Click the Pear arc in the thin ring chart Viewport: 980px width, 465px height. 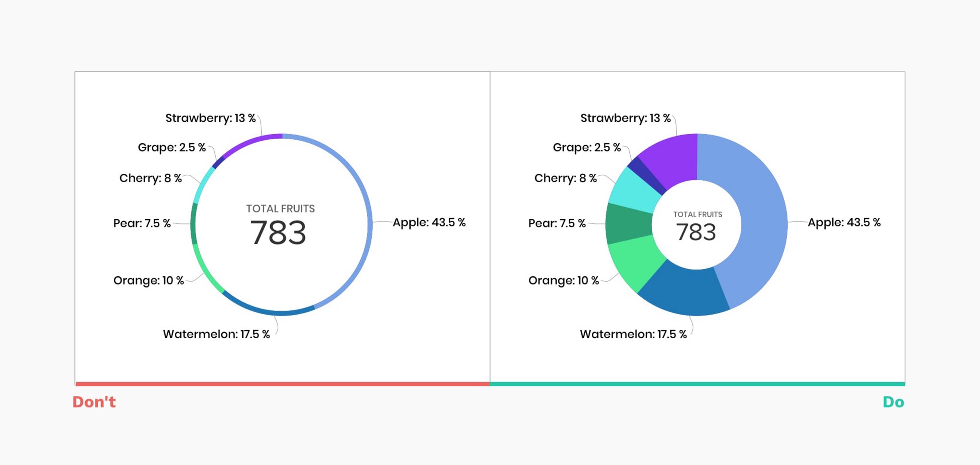pyautogui.click(x=193, y=224)
